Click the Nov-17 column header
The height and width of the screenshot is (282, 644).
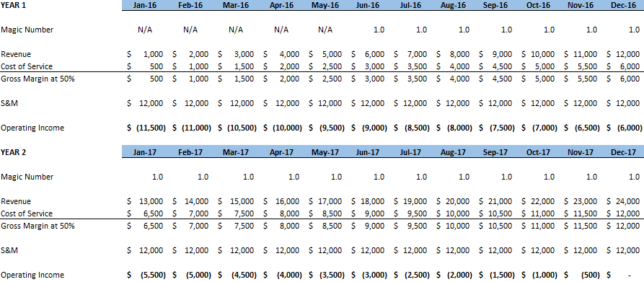(x=581, y=152)
